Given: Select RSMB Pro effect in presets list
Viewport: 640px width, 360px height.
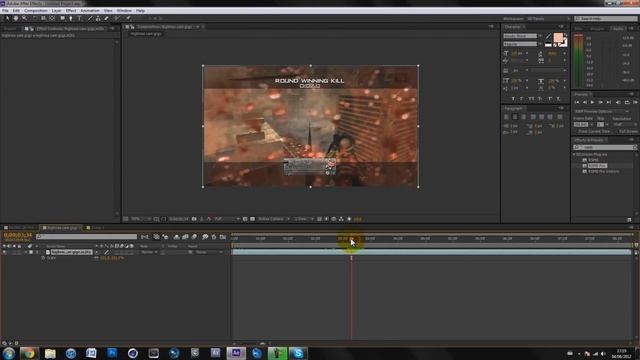Looking at the screenshot, I should [x=598, y=166].
